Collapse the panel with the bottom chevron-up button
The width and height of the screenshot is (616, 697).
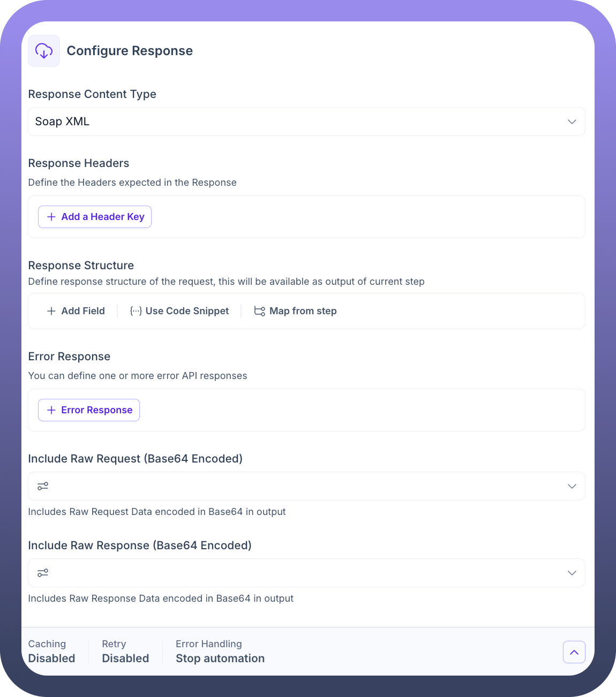pyautogui.click(x=574, y=652)
